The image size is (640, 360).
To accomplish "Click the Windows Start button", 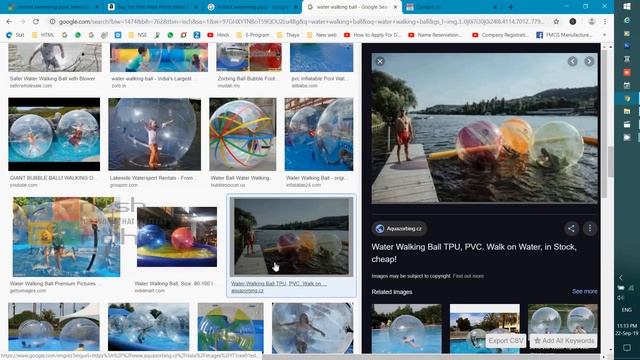I will (627, 7).
